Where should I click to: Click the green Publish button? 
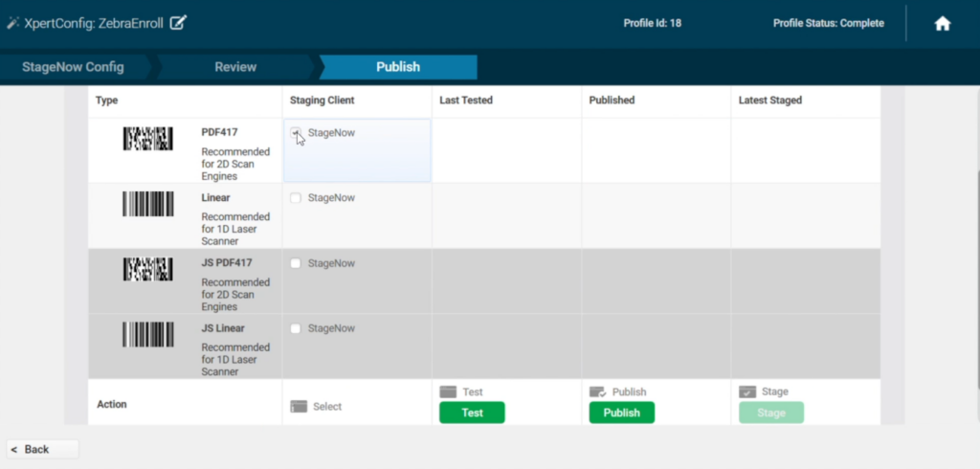pyautogui.click(x=622, y=413)
